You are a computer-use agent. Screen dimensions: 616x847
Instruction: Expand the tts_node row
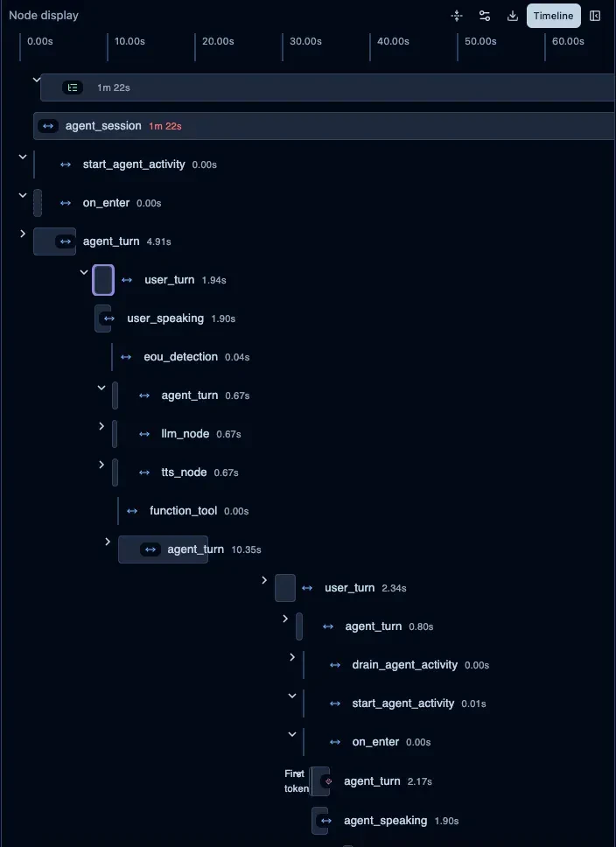pos(101,465)
